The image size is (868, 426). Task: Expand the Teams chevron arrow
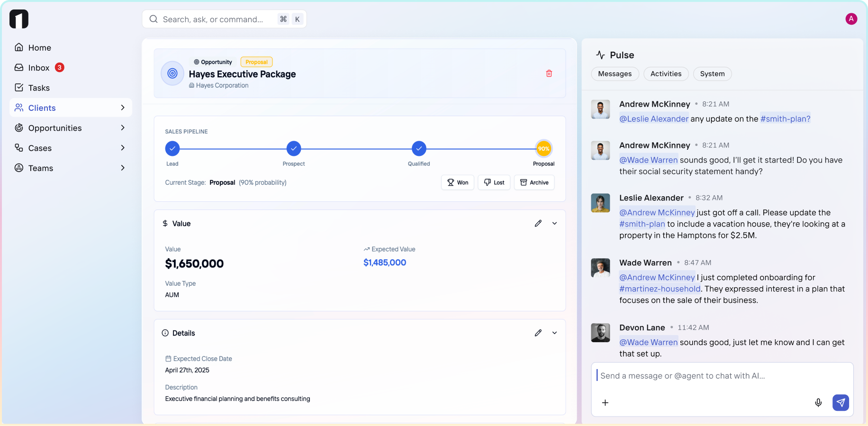point(123,168)
